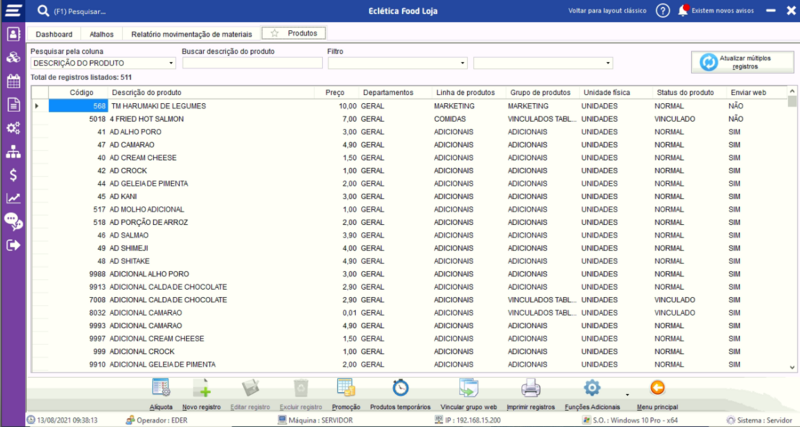Click the table vertical scrollbar thumb

(792, 102)
